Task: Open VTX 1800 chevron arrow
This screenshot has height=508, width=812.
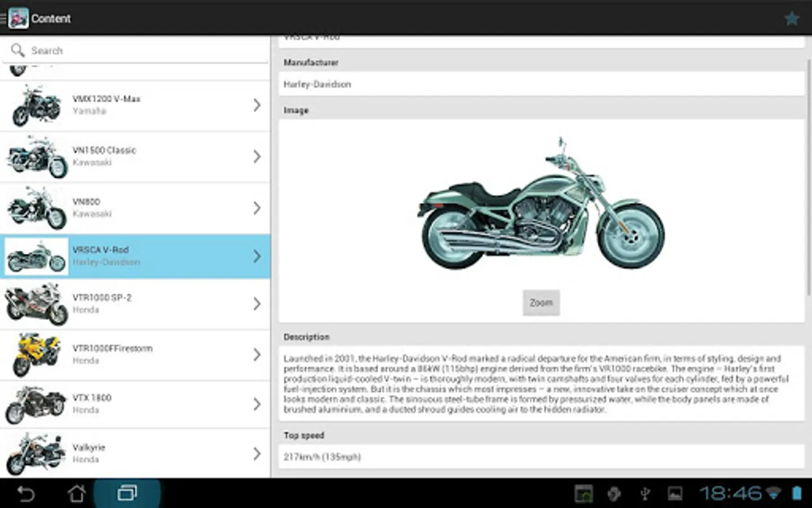Action: (257, 404)
